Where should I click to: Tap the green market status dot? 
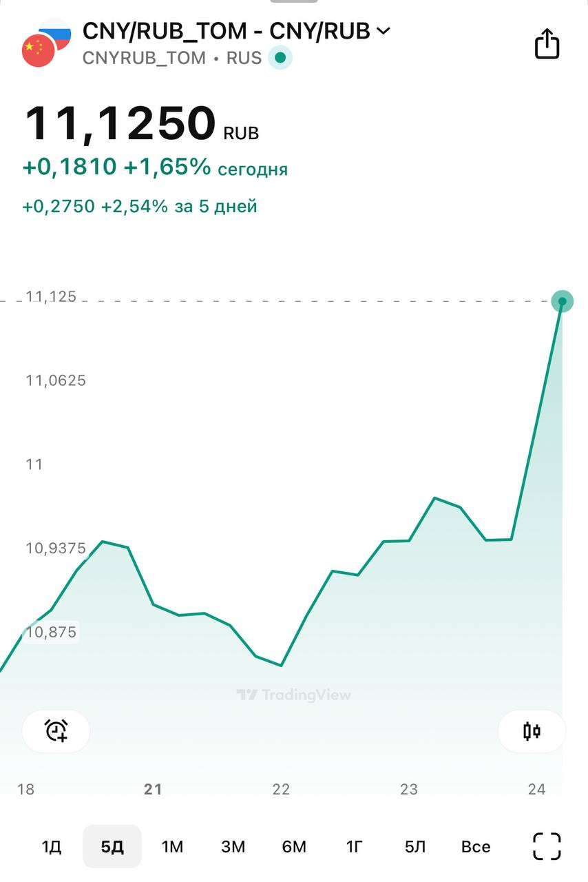[x=280, y=58]
